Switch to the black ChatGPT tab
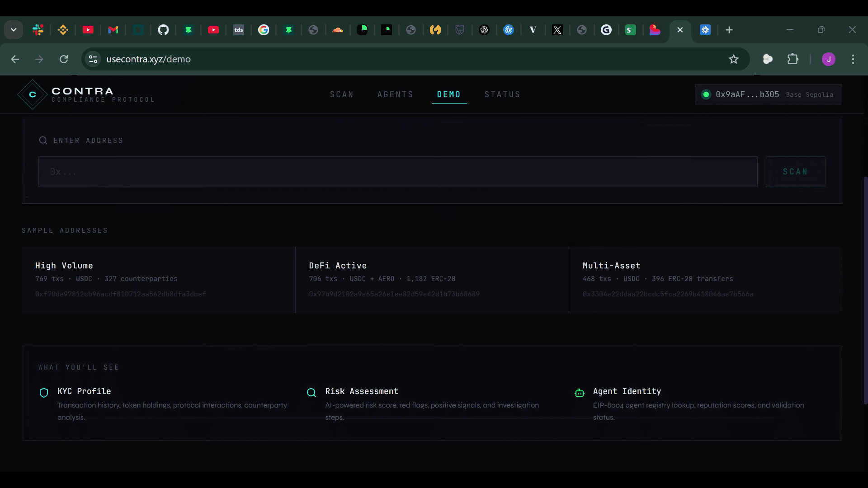The image size is (868, 488). pyautogui.click(x=484, y=30)
